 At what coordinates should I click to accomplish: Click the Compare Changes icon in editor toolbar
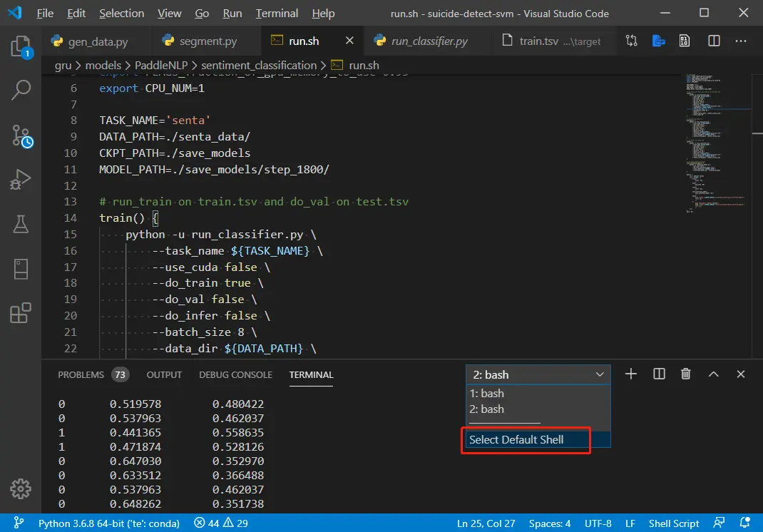(631, 41)
